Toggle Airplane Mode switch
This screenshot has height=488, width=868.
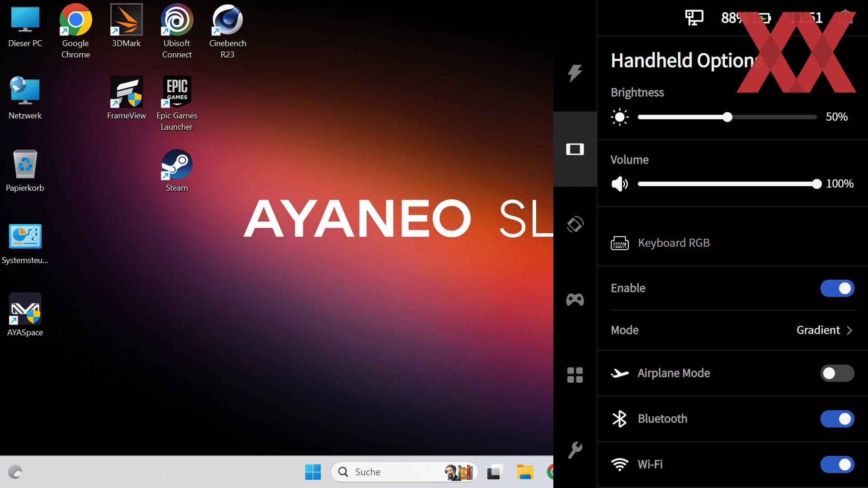point(837,373)
